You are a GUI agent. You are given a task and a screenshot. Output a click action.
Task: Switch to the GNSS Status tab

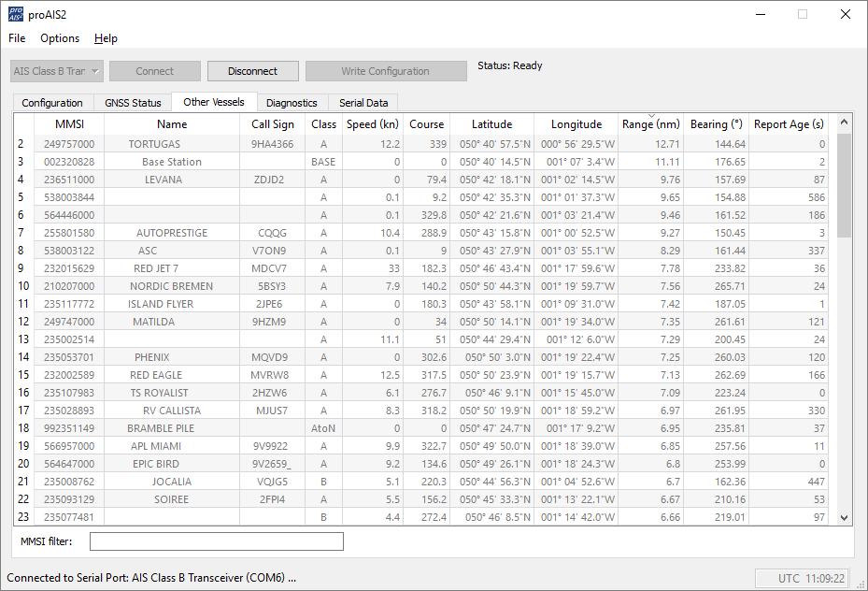[x=133, y=103]
